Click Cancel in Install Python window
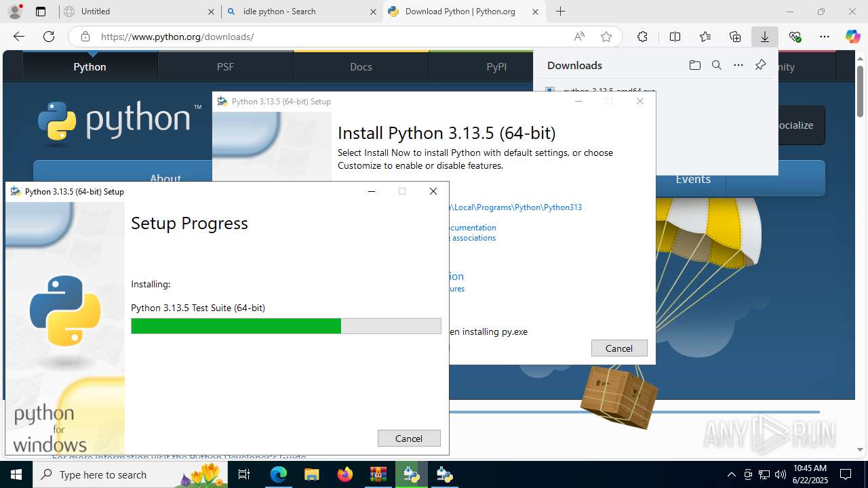The height and width of the screenshot is (488, 868). click(619, 348)
